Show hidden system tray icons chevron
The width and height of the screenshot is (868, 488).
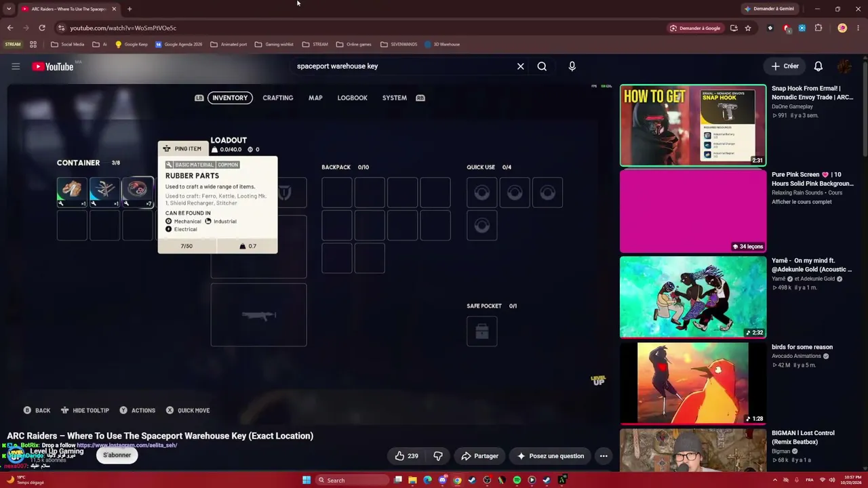pyautogui.click(x=775, y=480)
